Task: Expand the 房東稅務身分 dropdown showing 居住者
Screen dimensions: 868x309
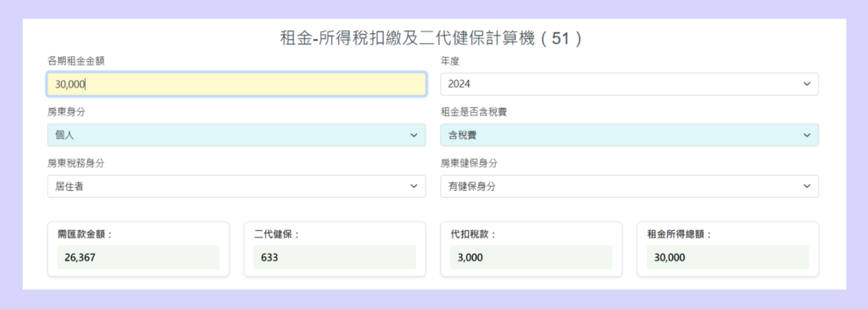Action: point(236,187)
